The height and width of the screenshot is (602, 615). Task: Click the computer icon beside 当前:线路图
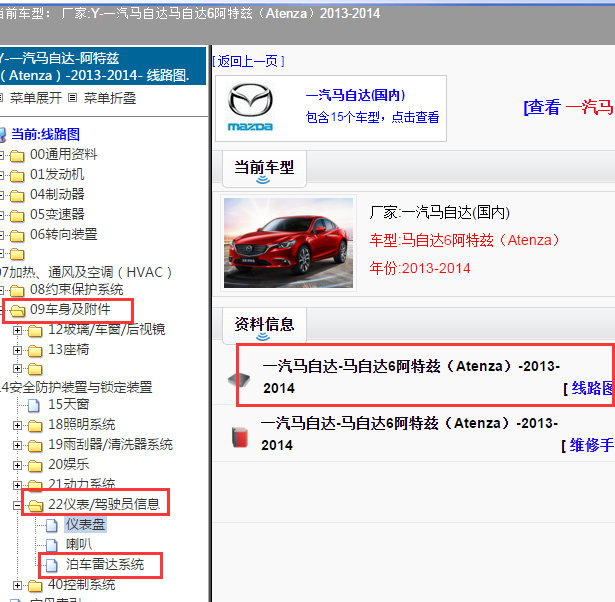(x=3, y=135)
